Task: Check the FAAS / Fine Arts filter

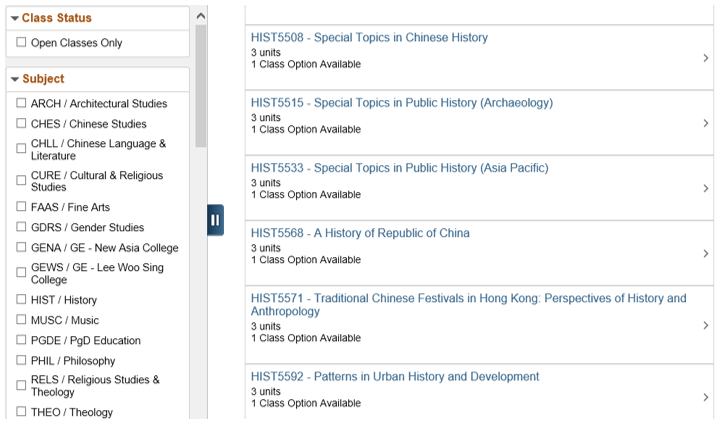Action: (x=21, y=207)
